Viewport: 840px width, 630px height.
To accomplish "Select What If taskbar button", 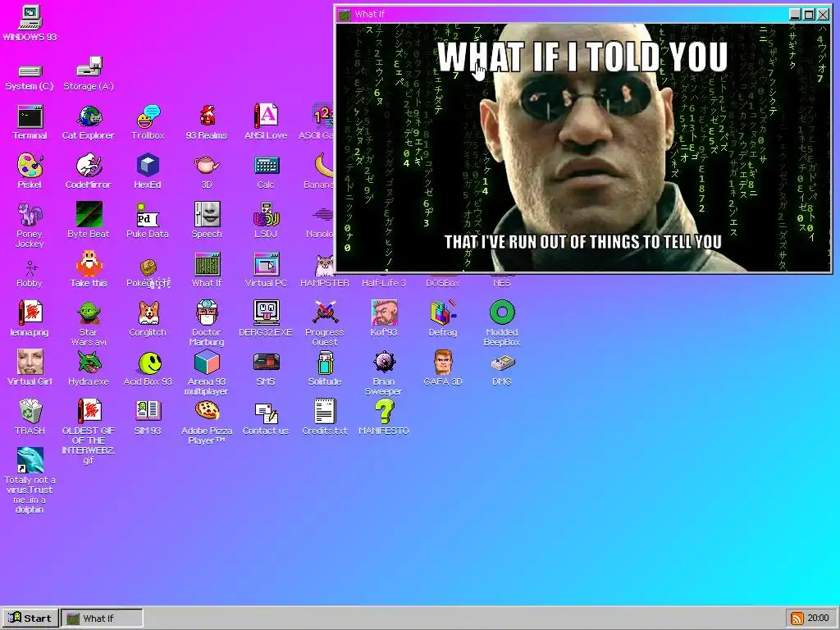I will 102,619.
